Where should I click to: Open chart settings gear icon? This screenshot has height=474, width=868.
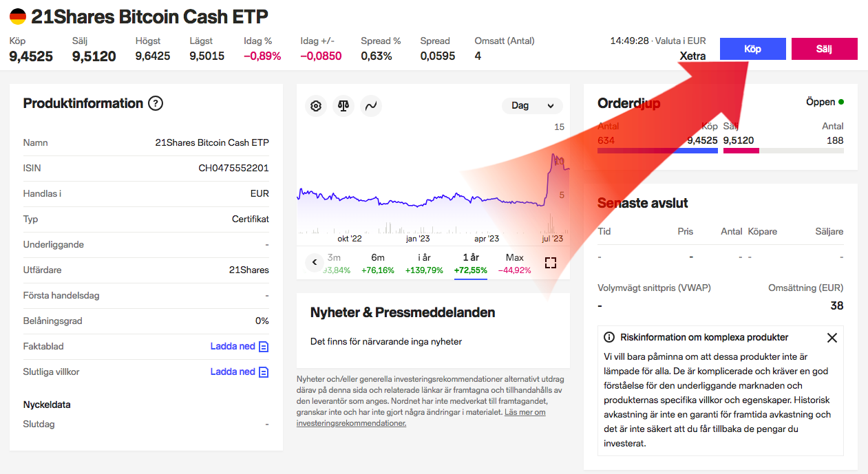coord(316,106)
